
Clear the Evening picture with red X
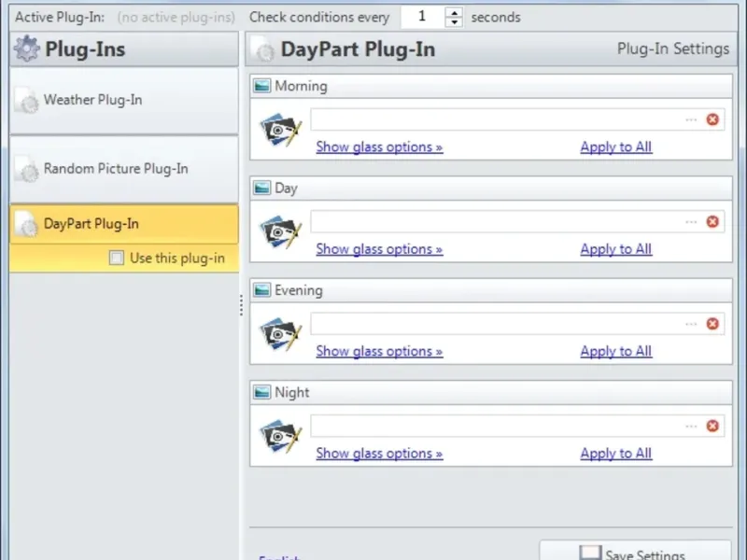pos(712,324)
